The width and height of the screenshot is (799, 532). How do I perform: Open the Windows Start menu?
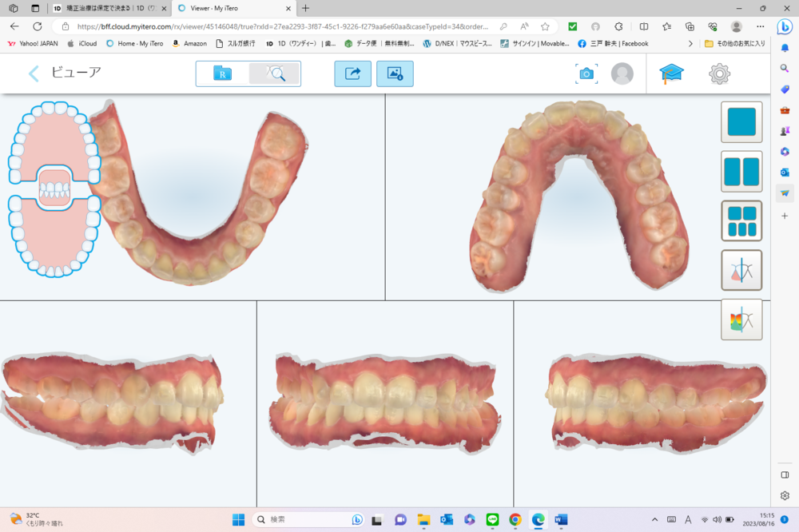pos(238,519)
